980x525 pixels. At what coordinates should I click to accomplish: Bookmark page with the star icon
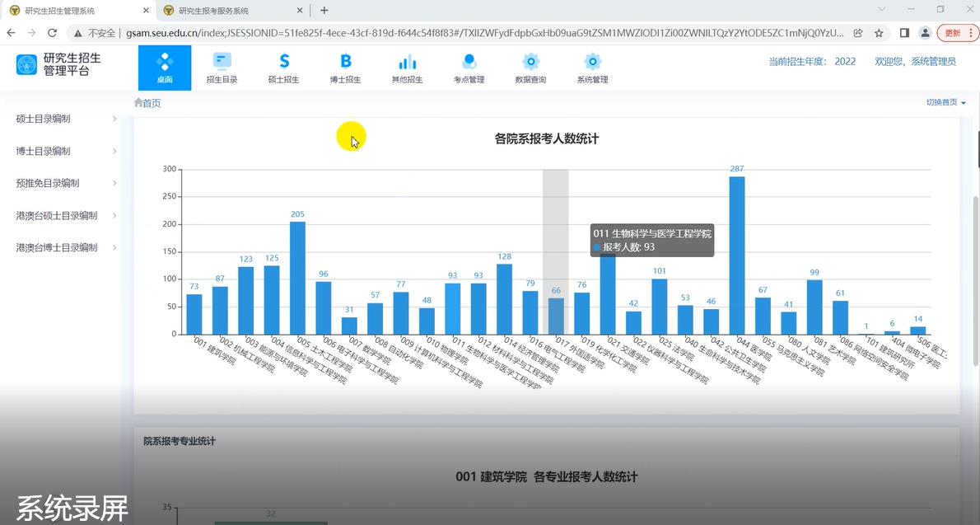coord(879,33)
